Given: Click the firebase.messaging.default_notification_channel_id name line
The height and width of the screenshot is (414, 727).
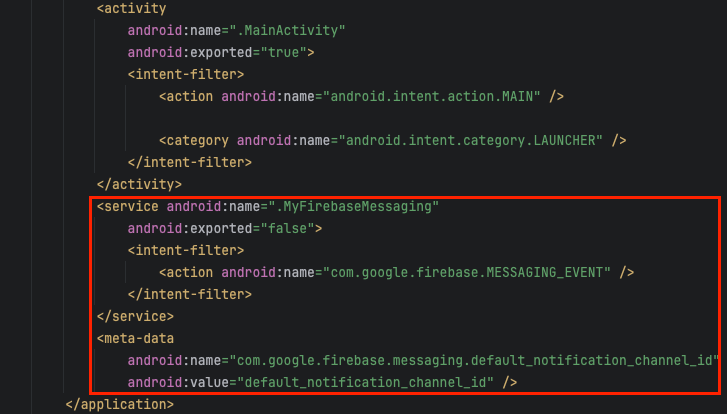Looking at the screenshot, I should (423, 361).
